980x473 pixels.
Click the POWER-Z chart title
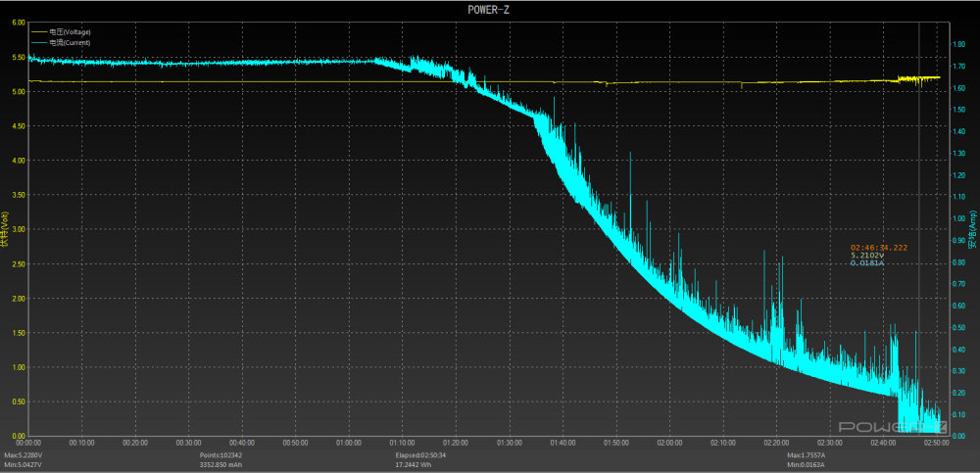click(x=489, y=9)
